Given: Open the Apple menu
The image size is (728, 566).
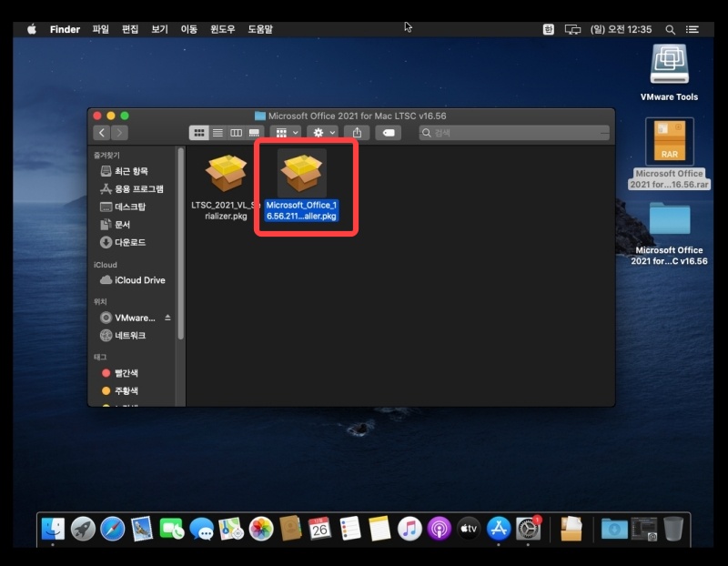Looking at the screenshot, I should (x=32, y=29).
